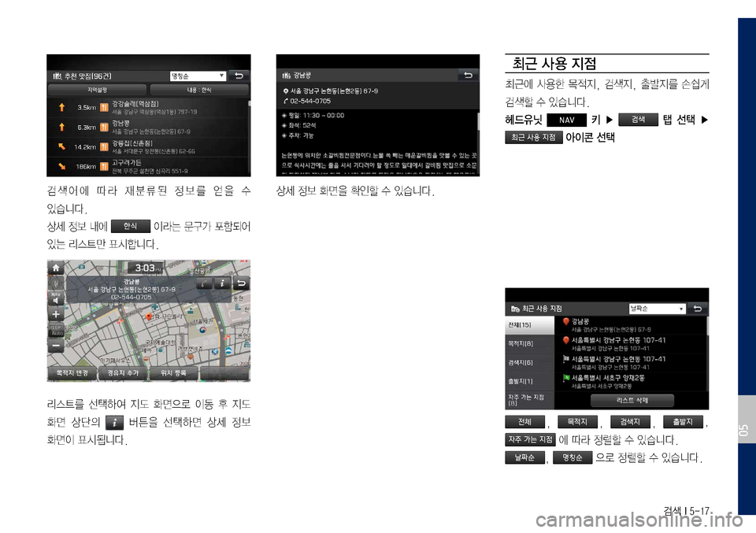Click the 내용 : 한식 filter button
This screenshot has height=533, width=756.
(x=199, y=90)
